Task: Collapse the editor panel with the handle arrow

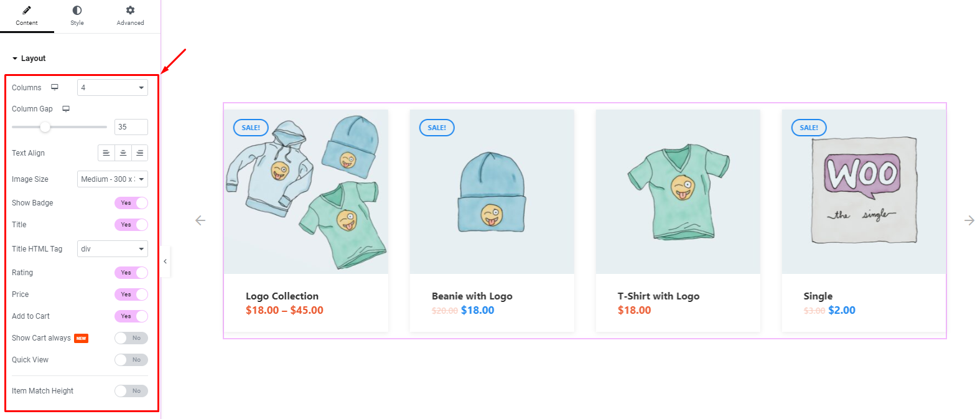Action: pyautogui.click(x=165, y=261)
